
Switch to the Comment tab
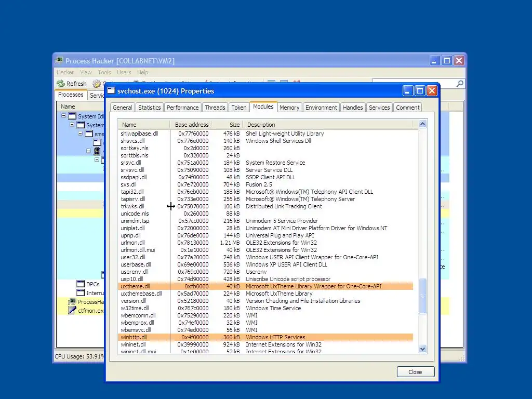[408, 108]
